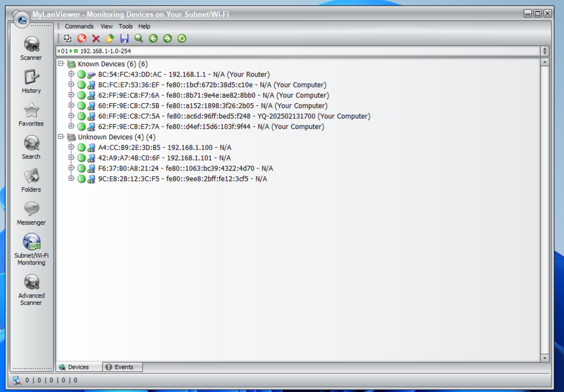Image resolution: width=564 pixels, height=392 pixels.
Task: Expand the BC:54:FC:43:DD:AC router node
Action: point(71,74)
